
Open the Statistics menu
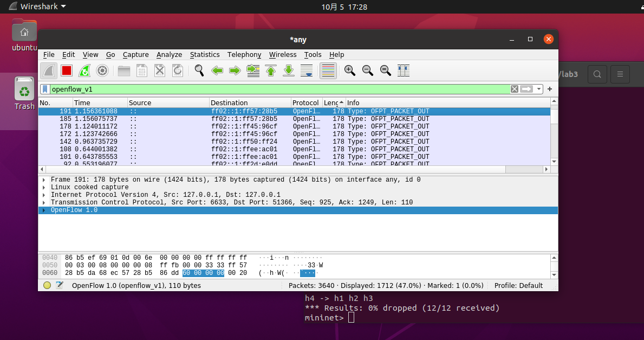[x=205, y=55]
